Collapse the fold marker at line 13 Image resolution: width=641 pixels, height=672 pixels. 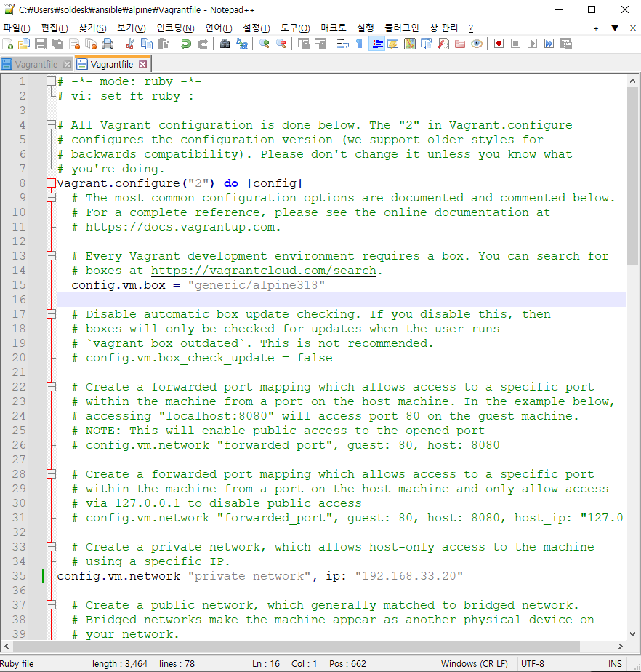pyautogui.click(x=51, y=256)
